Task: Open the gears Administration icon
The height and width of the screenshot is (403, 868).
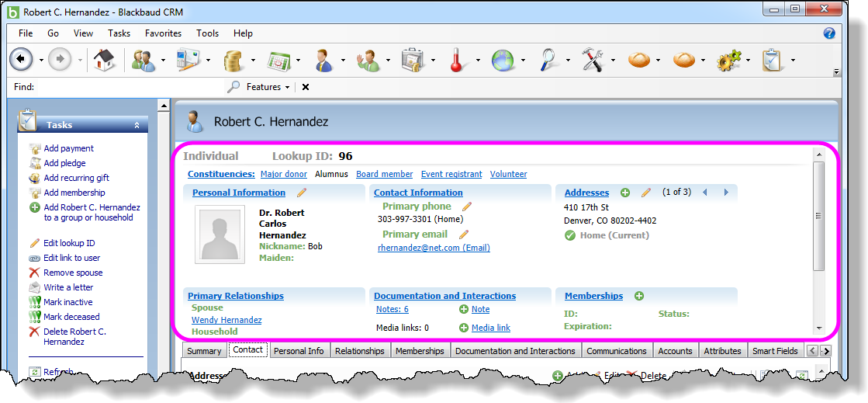Action: (728, 60)
